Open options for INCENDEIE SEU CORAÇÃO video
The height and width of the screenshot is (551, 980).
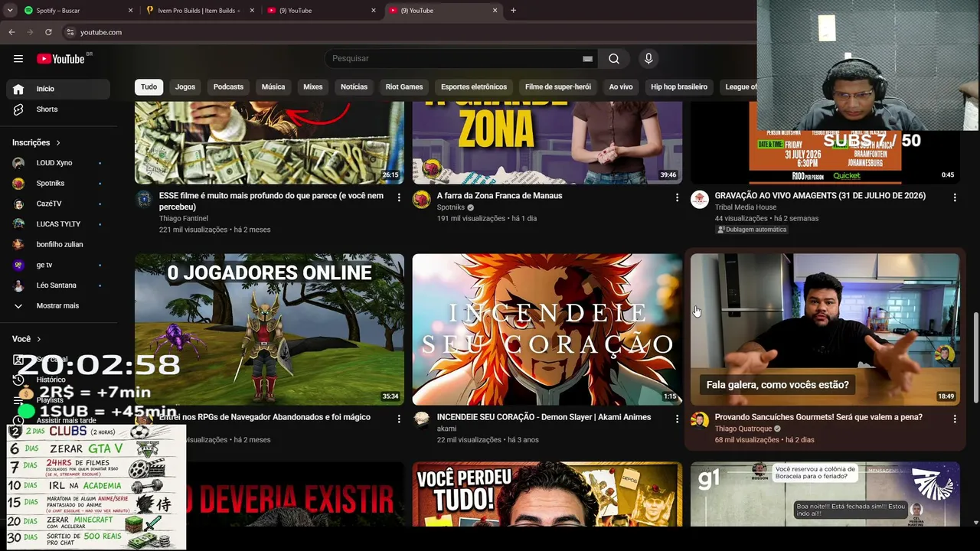[x=677, y=419]
